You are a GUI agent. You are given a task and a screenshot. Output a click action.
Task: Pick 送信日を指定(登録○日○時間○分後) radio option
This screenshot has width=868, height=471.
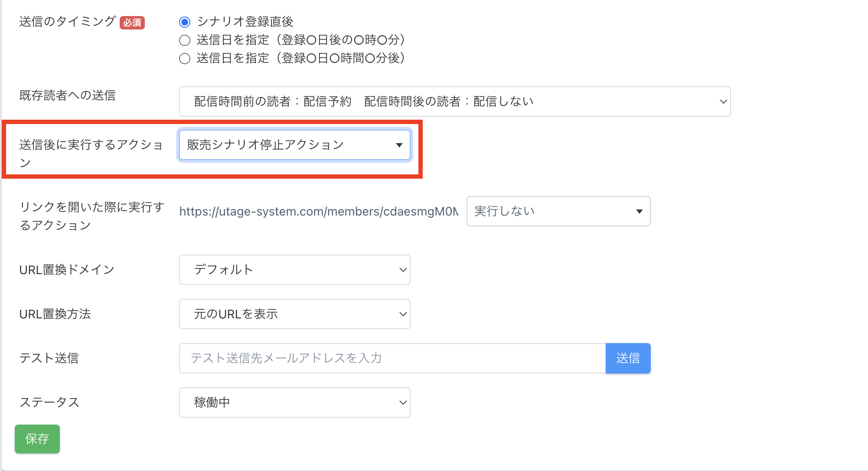tap(185, 59)
